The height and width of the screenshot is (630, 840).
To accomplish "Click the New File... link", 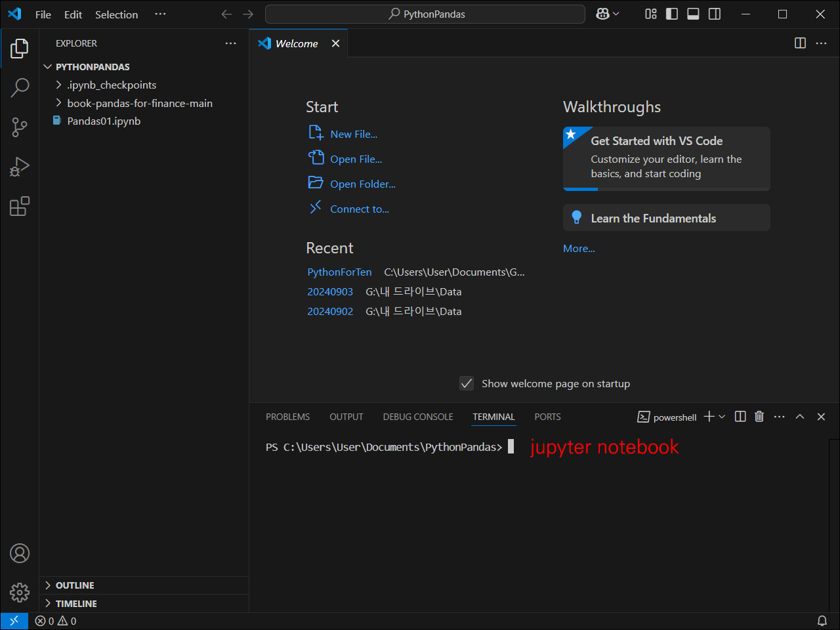I will point(354,134).
